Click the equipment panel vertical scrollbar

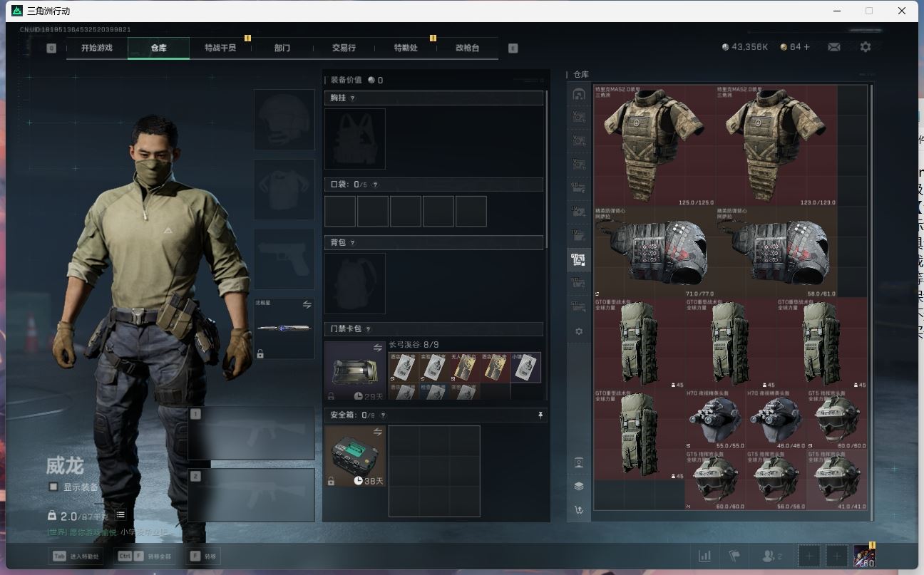pyautogui.click(x=546, y=171)
